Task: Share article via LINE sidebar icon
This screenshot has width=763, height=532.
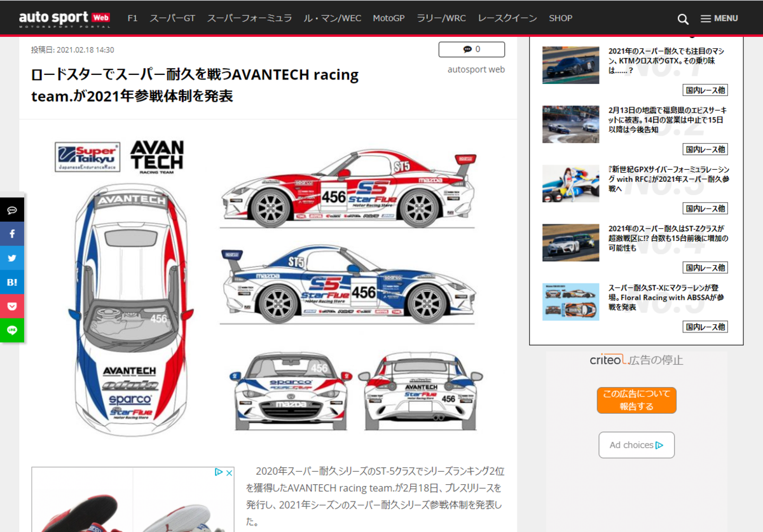Action: tap(12, 331)
